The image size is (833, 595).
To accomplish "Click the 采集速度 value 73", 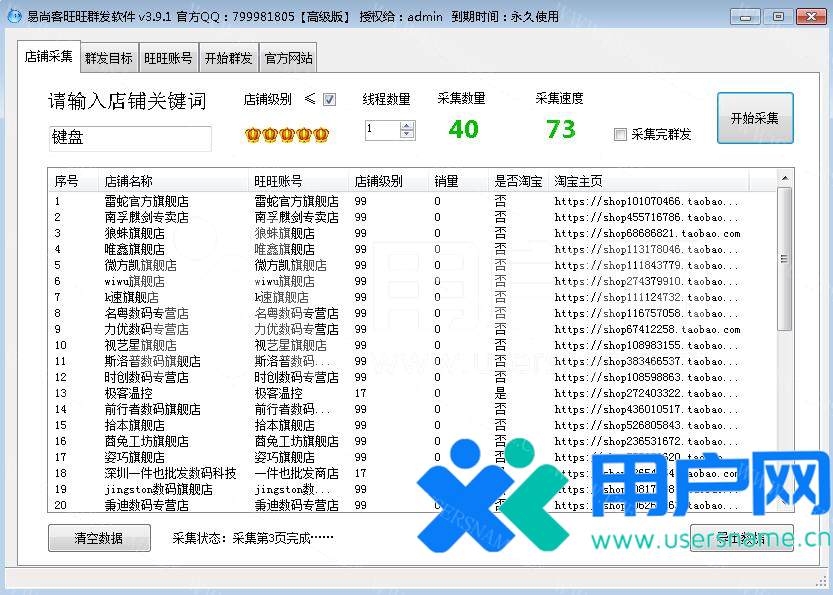I will [x=560, y=130].
